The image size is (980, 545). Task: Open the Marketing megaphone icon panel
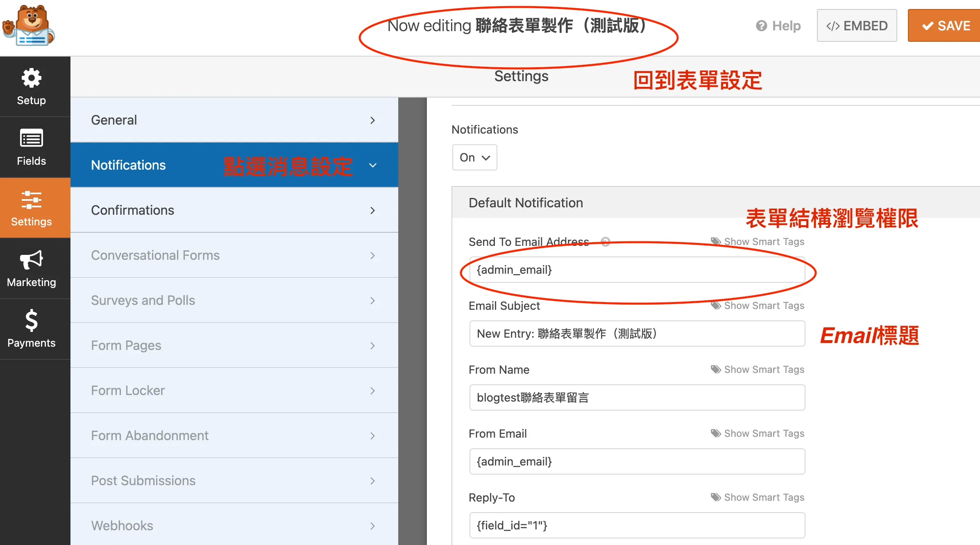[x=32, y=268]
